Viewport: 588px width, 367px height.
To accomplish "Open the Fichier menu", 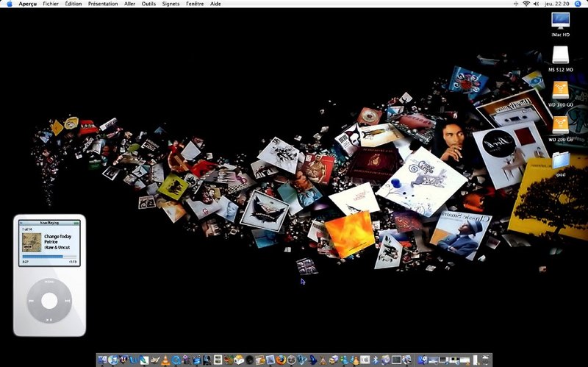I will click(51, 4).
